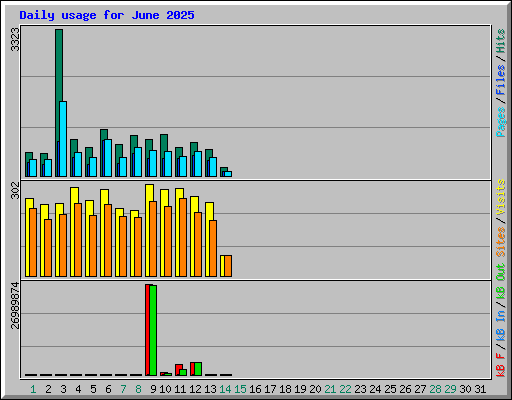512x400 pixels.
Task: Click the Hits legend label
Action: pos(501,41)
